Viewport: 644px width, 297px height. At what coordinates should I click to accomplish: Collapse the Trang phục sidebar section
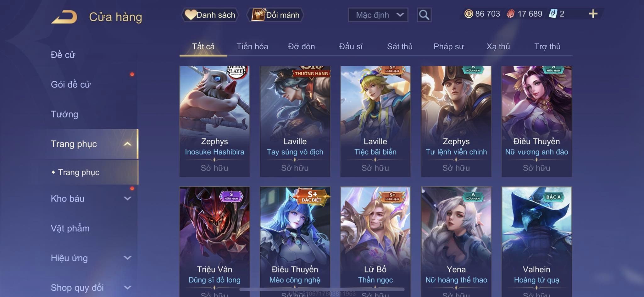(x=127, y=144)
